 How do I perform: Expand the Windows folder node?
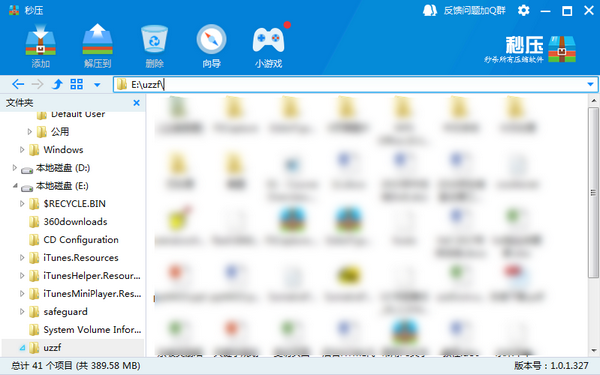pyautogui.click(x=22, y=150)
